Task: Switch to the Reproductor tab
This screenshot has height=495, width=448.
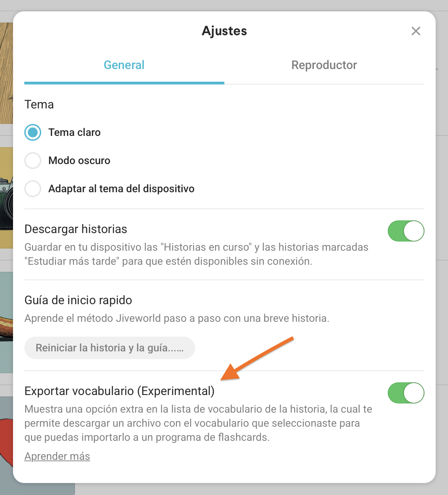Action: (x=324, y=65)
